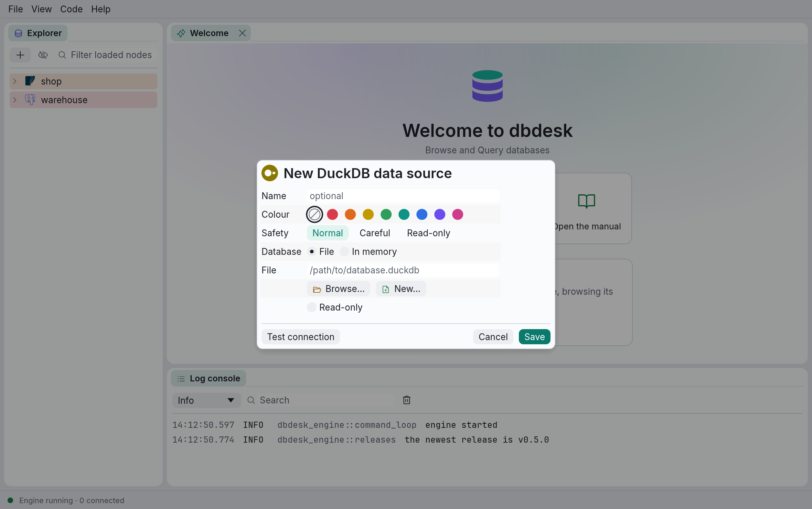Pick the red colour swatch
Viewport: 812px width, 509px height.
tap(332, 214)
